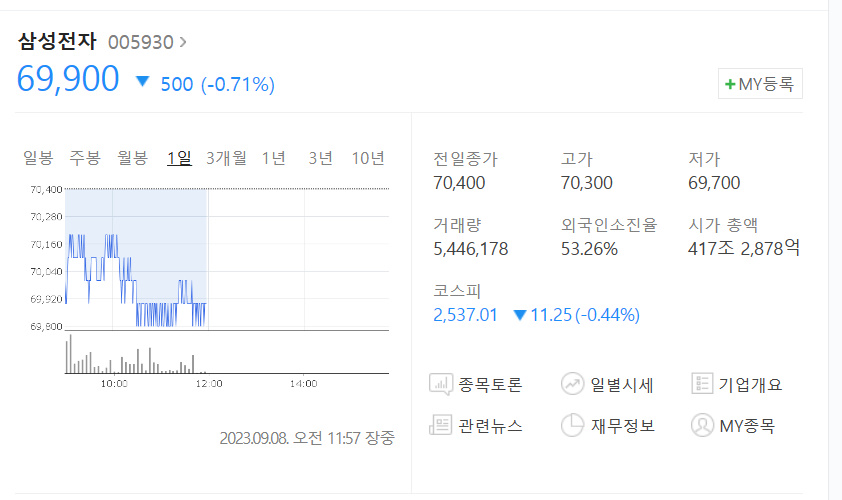The width and height of the screenshot is (842, 500).
Task: Click the volume bar chart
Action: coord(227,353)
